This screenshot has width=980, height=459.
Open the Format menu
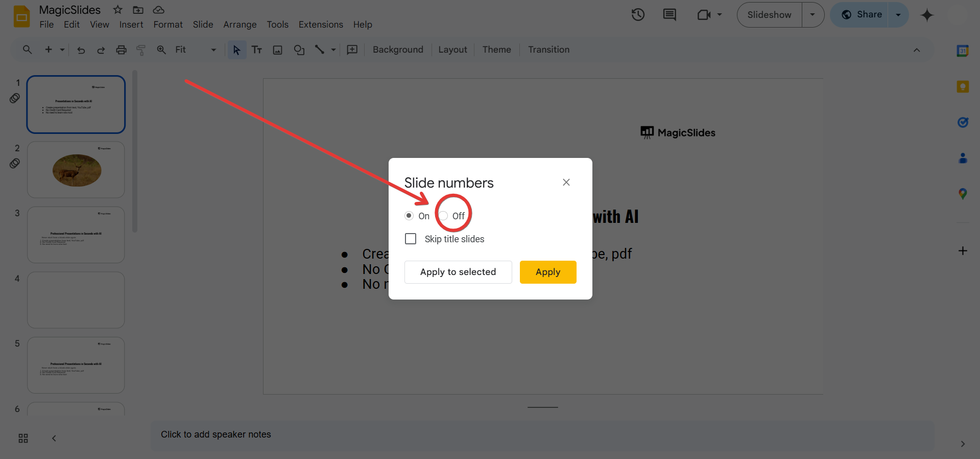168,25
